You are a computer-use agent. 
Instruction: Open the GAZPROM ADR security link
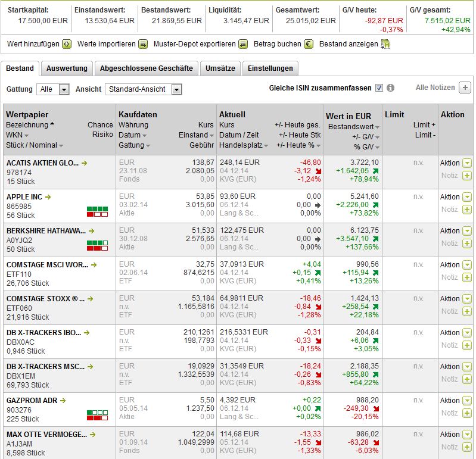coord(32,401)
